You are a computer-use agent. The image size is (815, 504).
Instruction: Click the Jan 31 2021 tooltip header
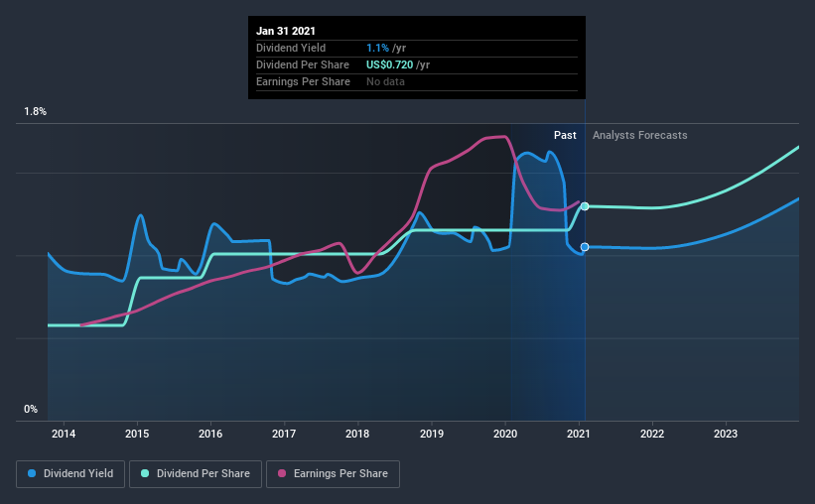point(286,31)
